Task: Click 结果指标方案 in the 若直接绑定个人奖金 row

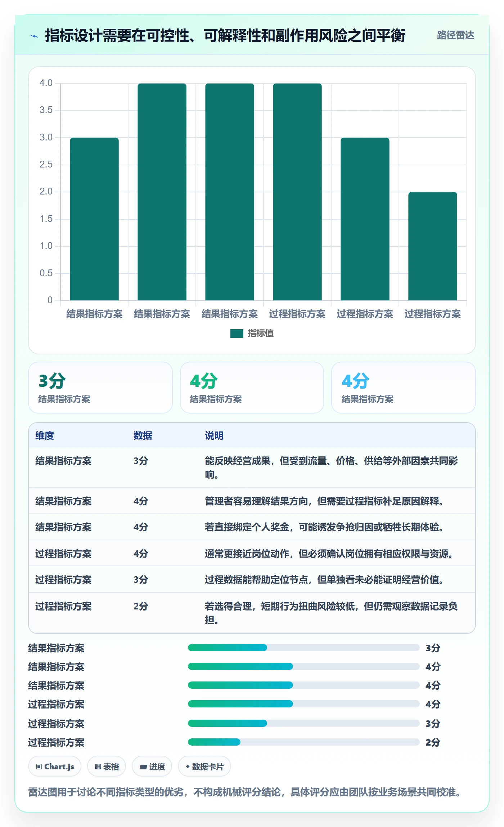Action: (x=63, y=527)
